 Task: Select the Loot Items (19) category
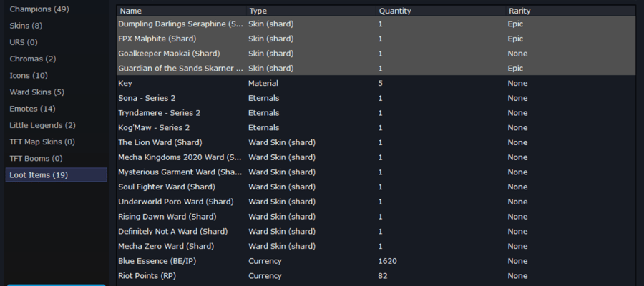[x=56, y=174]
